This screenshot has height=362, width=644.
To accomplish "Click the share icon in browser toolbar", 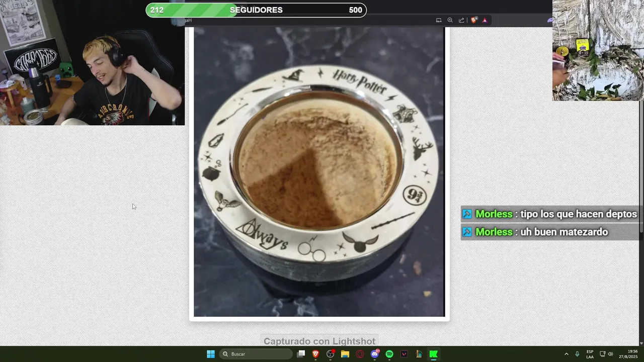I will 462,20.
